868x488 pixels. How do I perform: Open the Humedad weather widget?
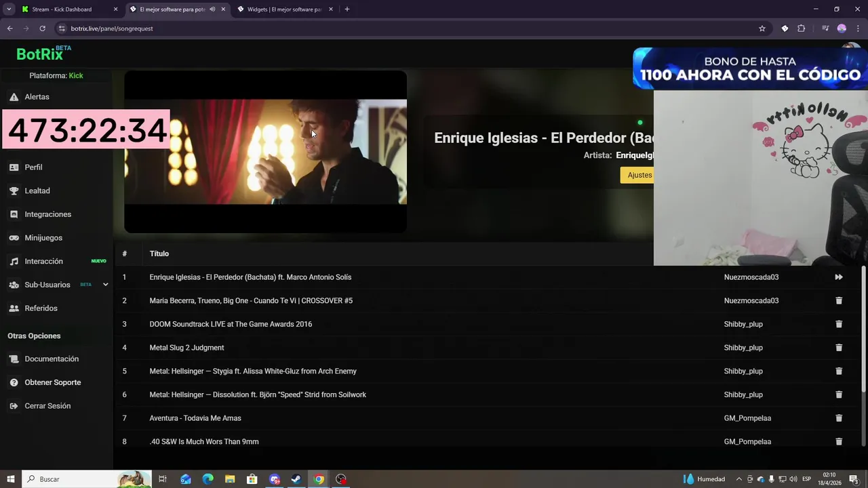(x=704, y=479)
